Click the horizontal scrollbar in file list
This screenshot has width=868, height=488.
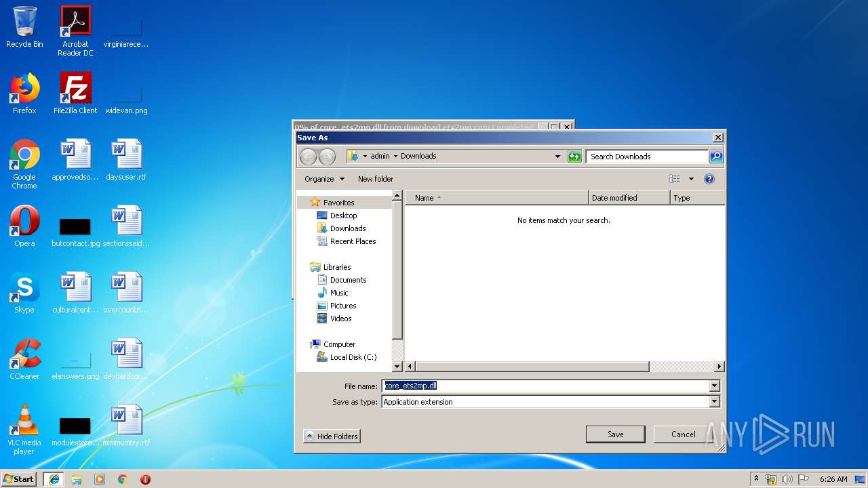532,367
